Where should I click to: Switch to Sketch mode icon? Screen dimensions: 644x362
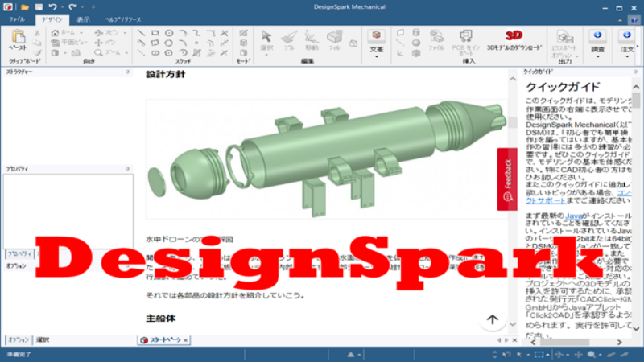244,33
